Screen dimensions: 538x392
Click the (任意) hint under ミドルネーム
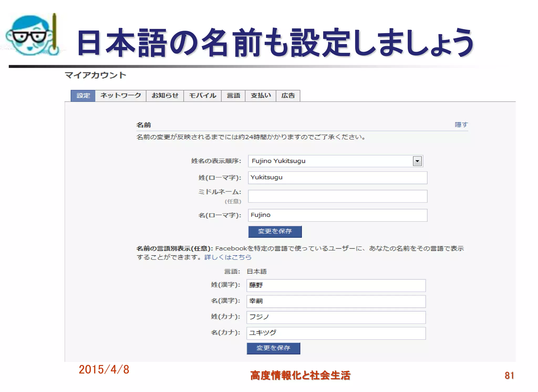[x=233, y=201]
